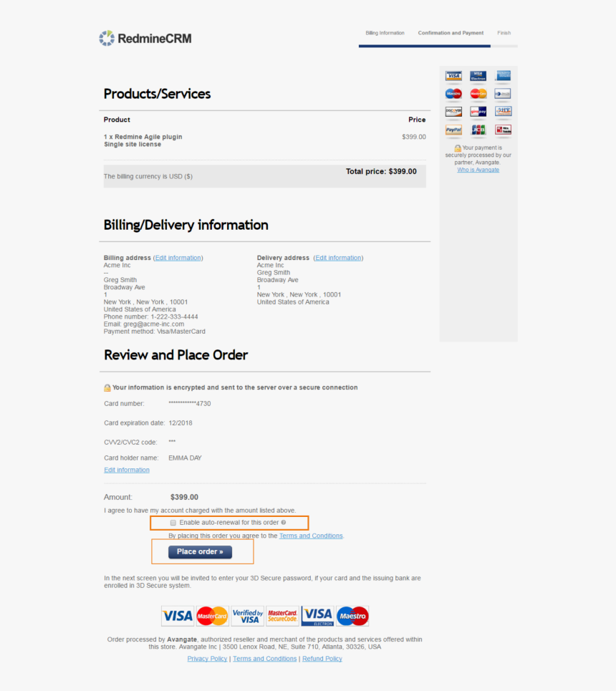Screen dimensions: 616x691
Task: Click the JCB card icon
Action: (478, 130)
